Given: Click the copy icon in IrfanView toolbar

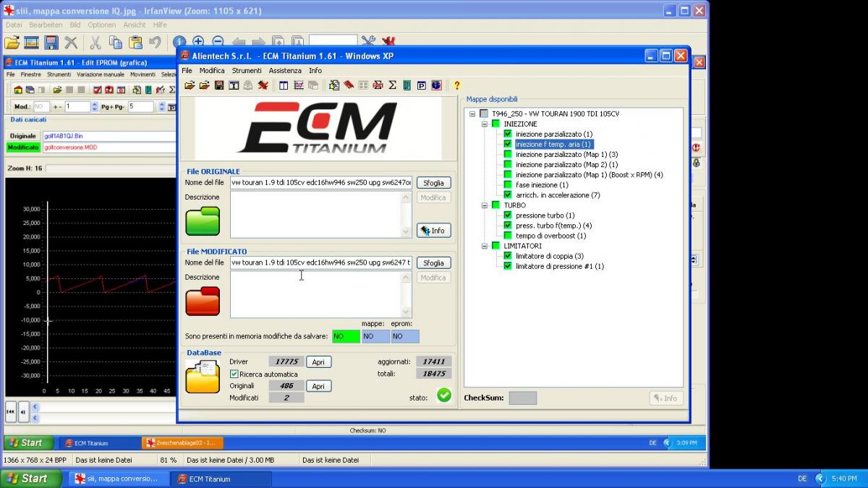Looking at the screenshot, I should pyautogui.click(x=116, y=43).
